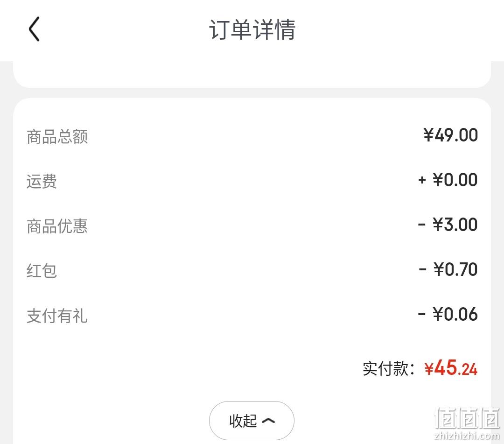504x444 pixels.
Task: Tap the red paid amount ¥45.24
Action: 451,367
